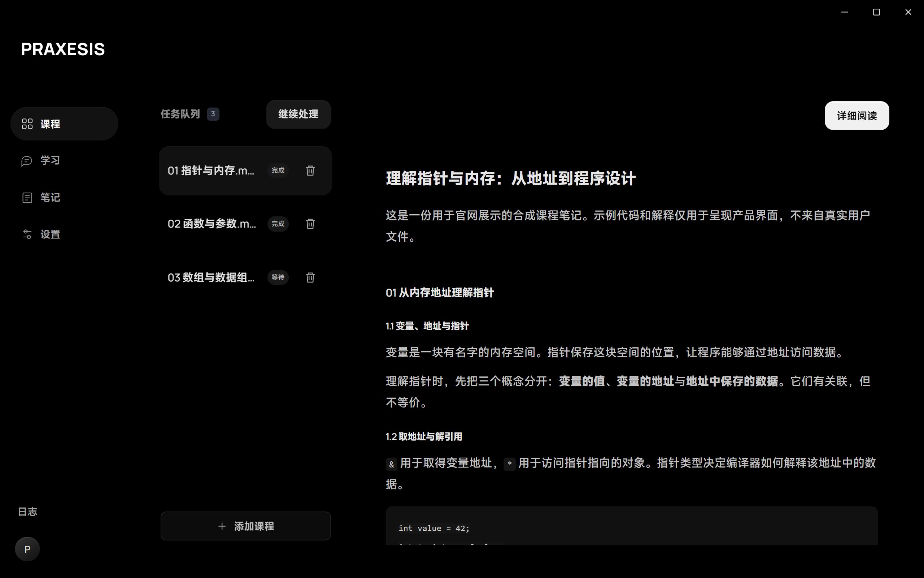Click the 任务队列 label

[180, 114]
